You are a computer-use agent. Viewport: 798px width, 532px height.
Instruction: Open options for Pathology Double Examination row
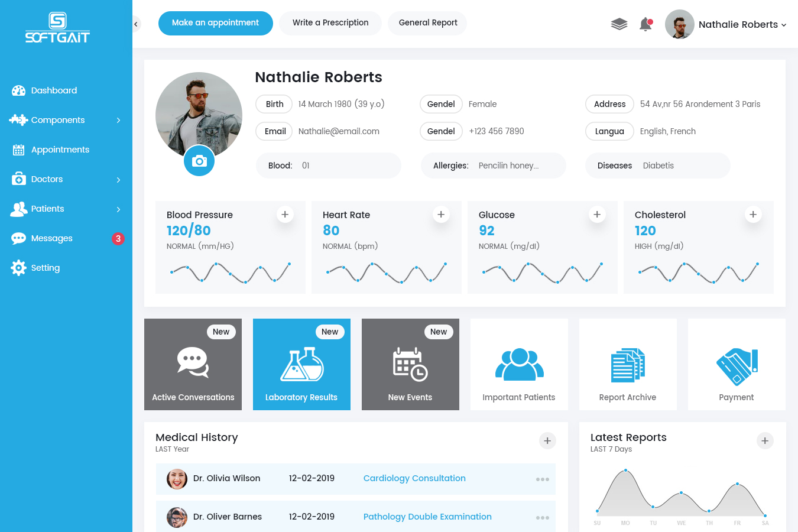543,518
